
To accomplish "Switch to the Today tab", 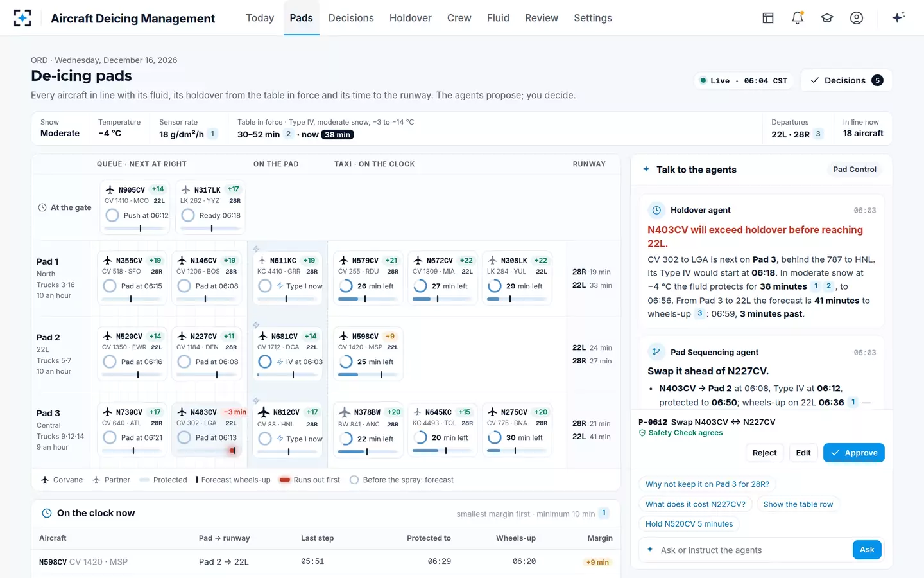I will [260, 18].
